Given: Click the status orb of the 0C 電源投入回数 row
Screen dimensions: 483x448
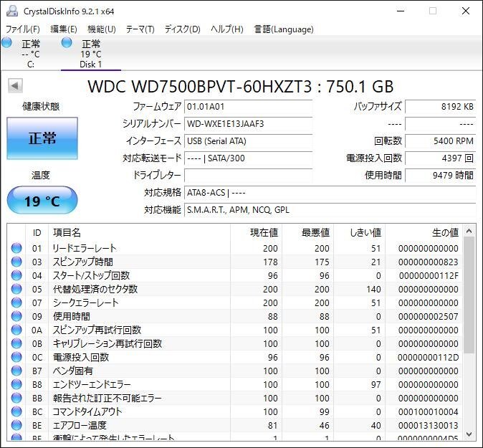Looking at the screenshot, I should click(16, 357).
